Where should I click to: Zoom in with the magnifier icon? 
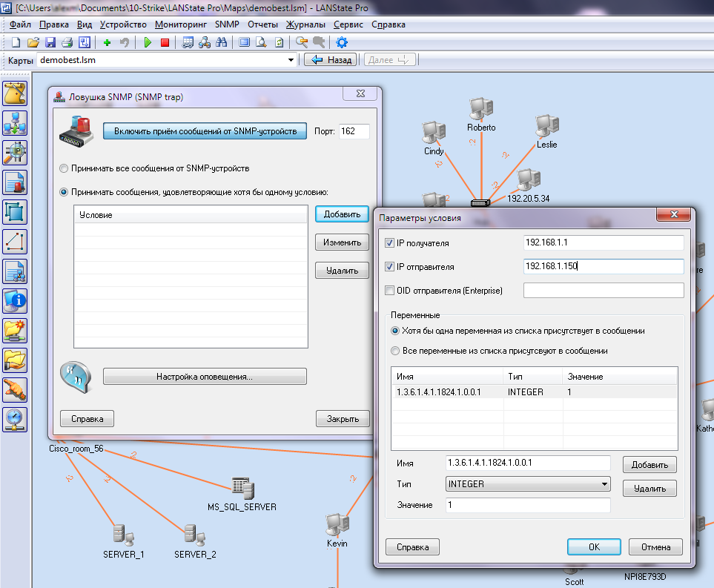pyautogui.click(x=302, y=42)
